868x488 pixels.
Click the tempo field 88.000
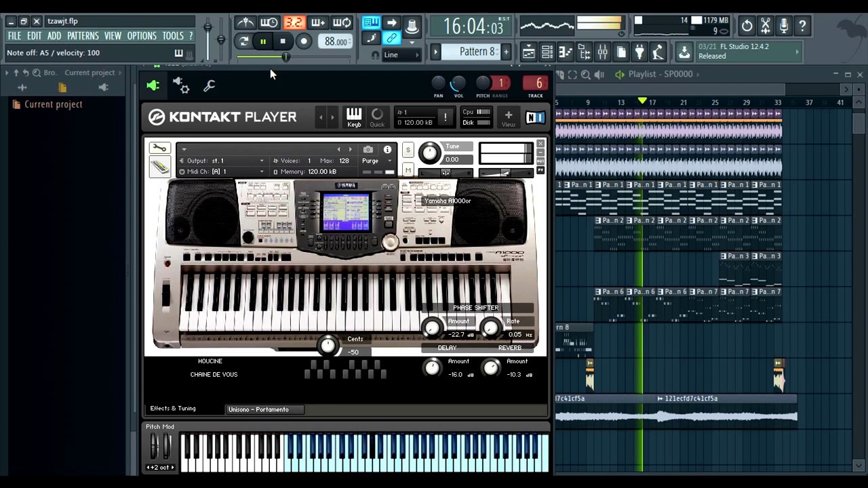click(335, 41)
